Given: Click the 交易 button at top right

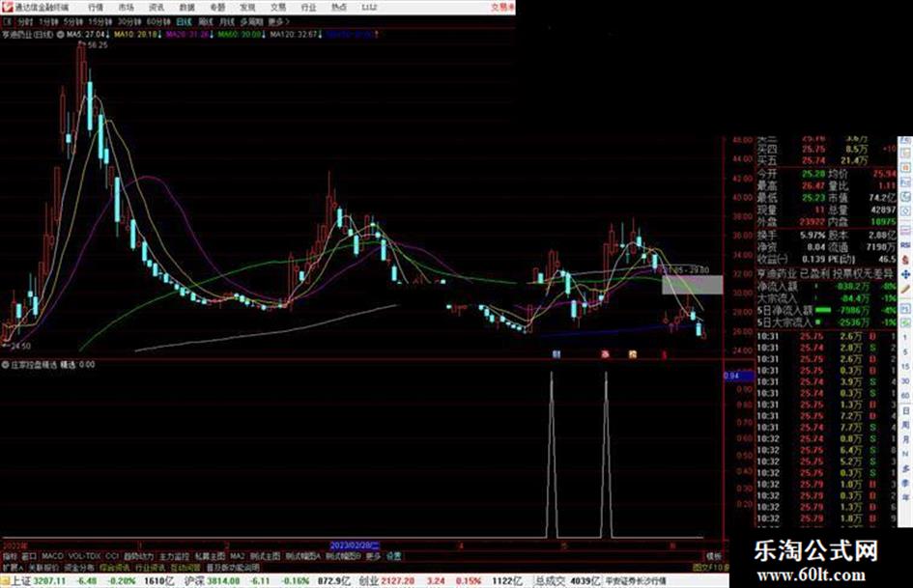Looking at the screenshot, I should click(500, 8).
